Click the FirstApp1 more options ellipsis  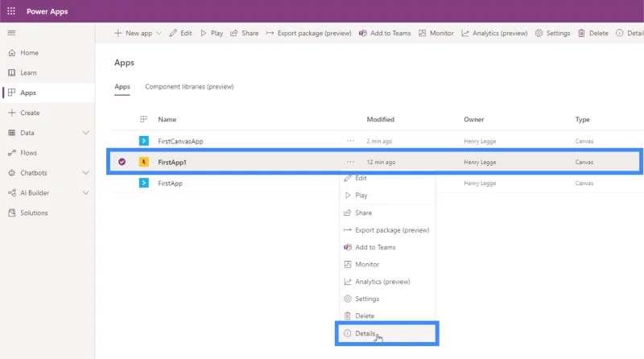350,162
